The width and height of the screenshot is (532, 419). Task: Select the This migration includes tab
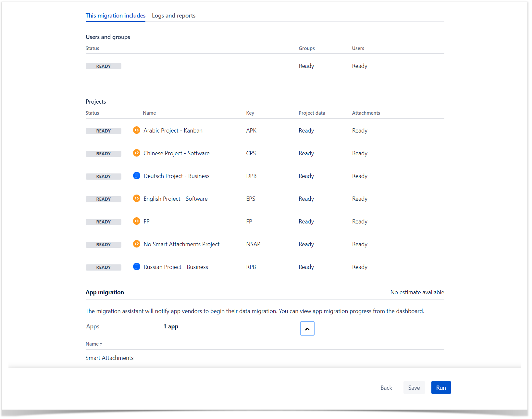[x=115, y=16]
